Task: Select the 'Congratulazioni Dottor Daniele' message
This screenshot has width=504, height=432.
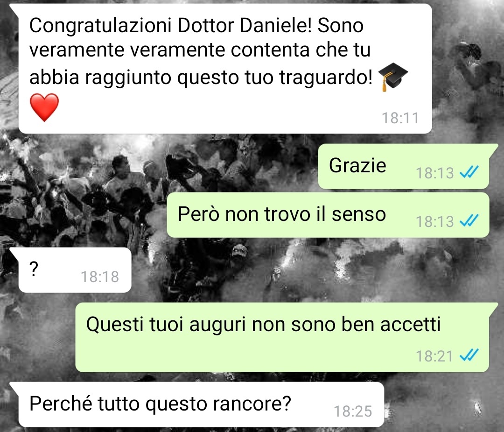Action: pos(225,69)
